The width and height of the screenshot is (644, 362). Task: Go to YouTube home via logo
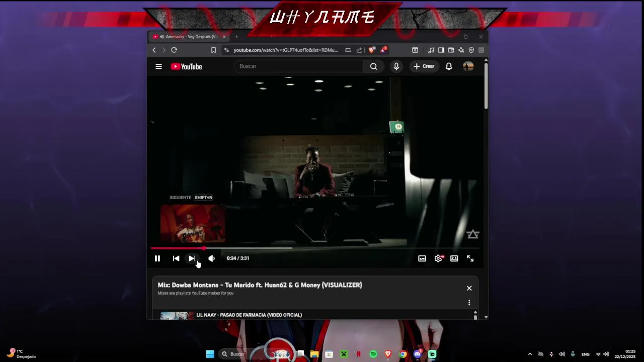point(186,66)
